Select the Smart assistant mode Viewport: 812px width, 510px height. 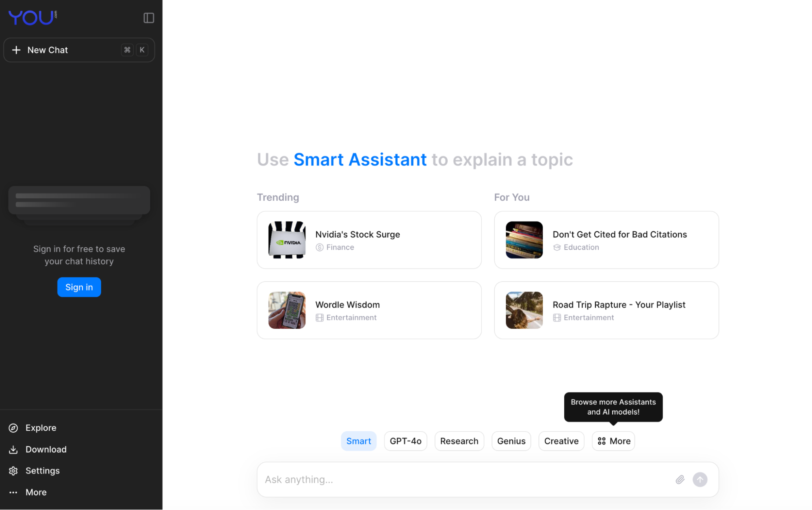tap(358, 441)
